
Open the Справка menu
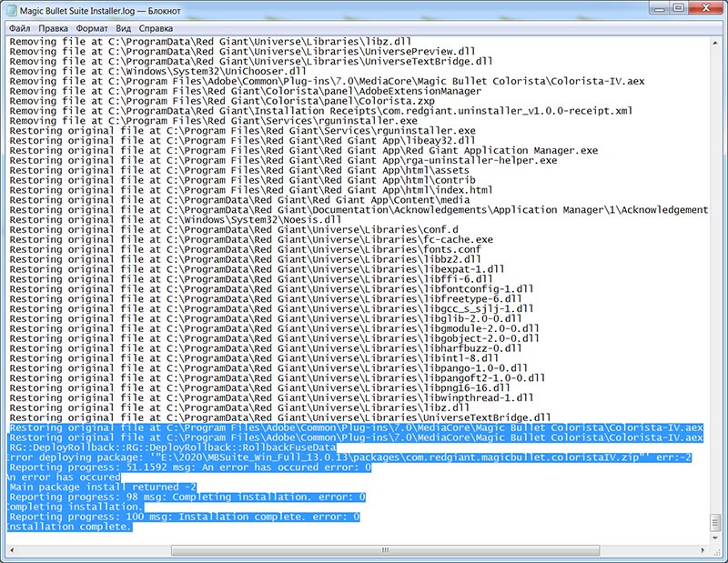pos(156,28)
